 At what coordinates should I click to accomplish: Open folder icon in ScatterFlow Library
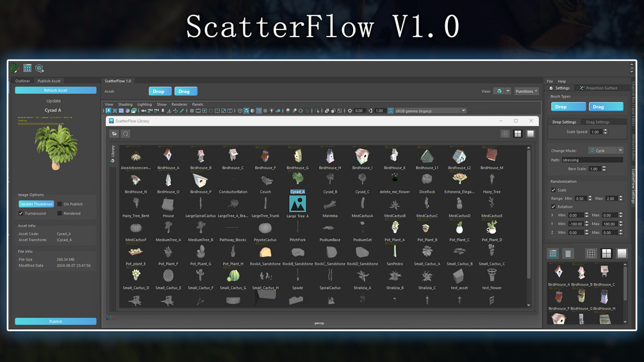114,133
